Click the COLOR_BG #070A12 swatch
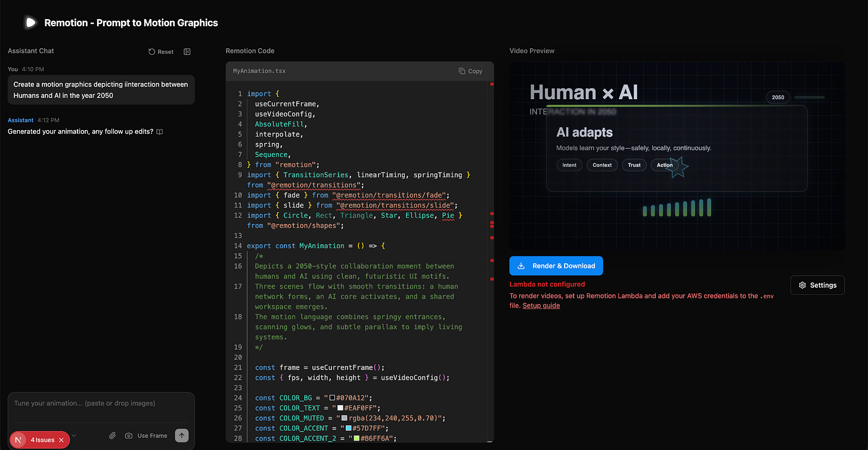The image size is (868, 450). (x=332, y=398)
